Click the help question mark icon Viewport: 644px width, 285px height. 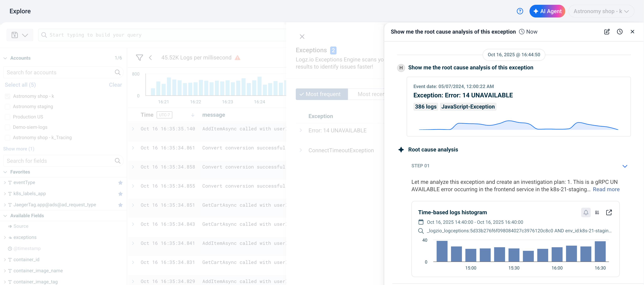pos(520,11)
